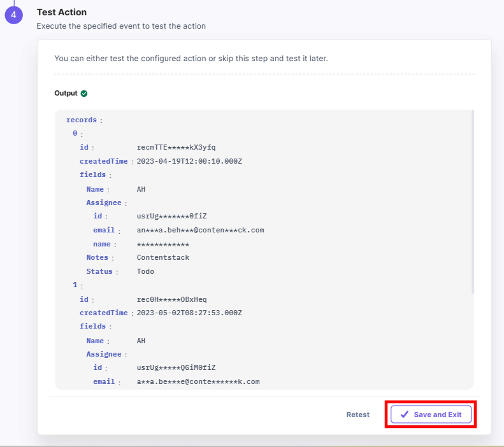This screenshot has width=504, height=447.
Task: Click value 'recmTTE*****kX3yfq'
Action: 176,147
